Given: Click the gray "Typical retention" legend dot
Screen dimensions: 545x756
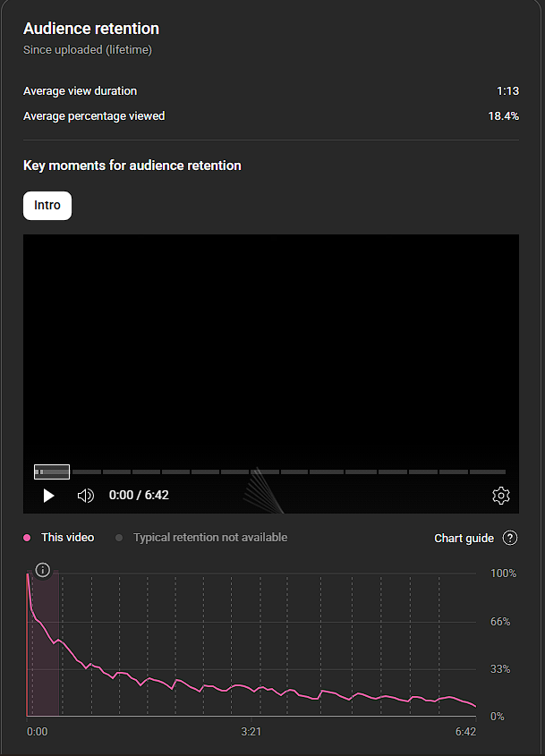Looking at the screenshot, I should (x=119, y=538).
